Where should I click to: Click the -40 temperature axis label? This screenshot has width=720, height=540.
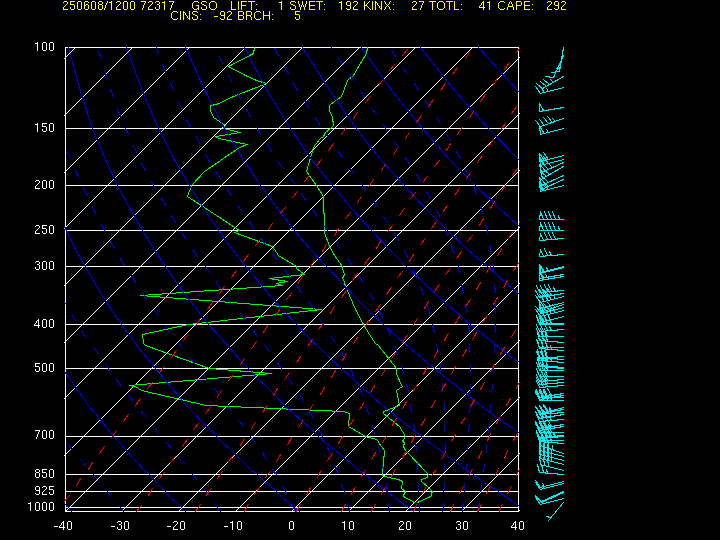63,526
